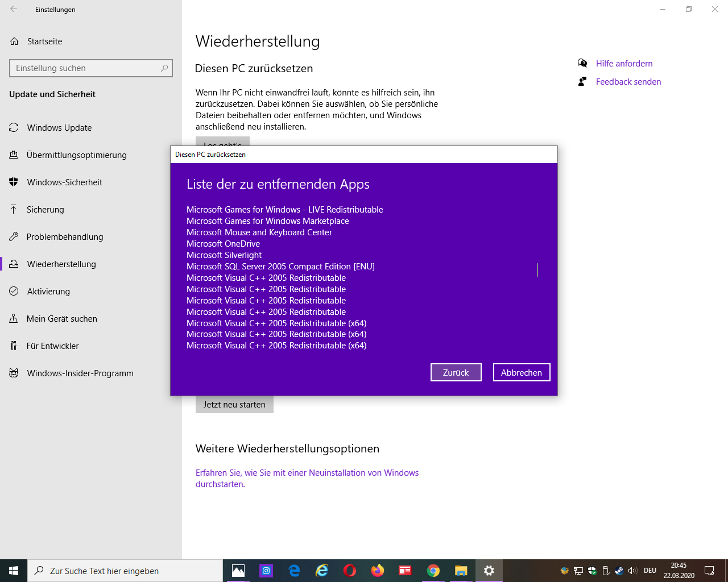Image resolution: width=728 pixels, height=582 pixels.
Task: Click the Übermittlungsoptimierung icon
Action: tap(14, 155)
